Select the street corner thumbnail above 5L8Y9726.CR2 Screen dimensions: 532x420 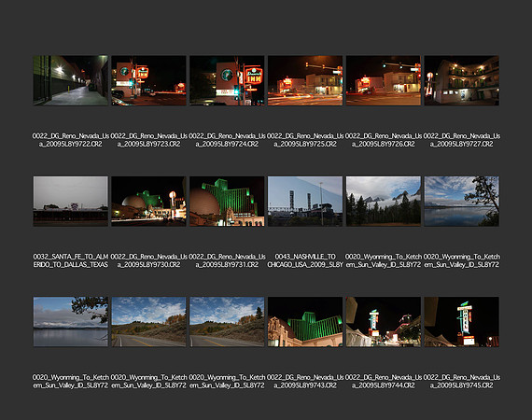click(x=384, y=80)
